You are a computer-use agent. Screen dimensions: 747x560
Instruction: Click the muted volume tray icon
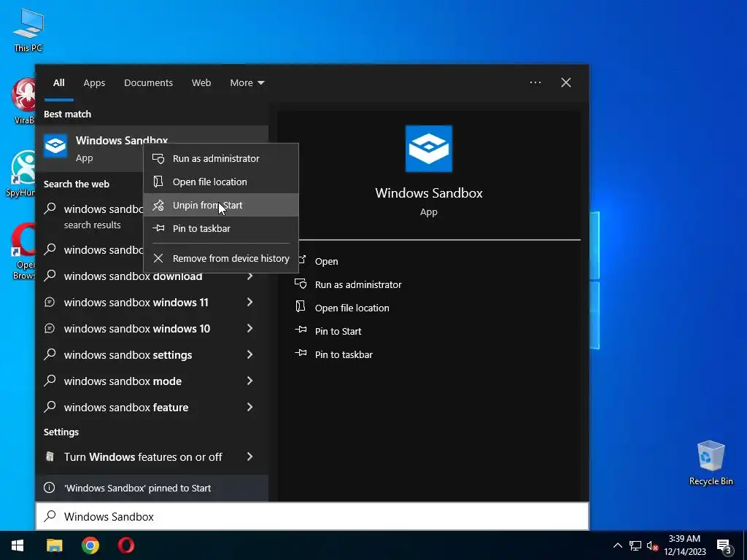(x=652, y=545)
